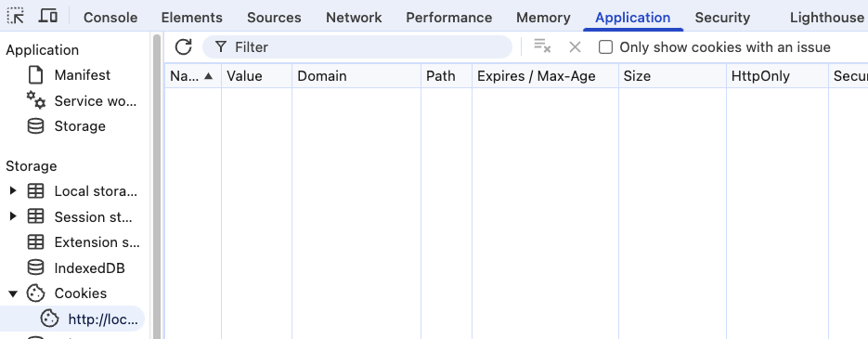This screenshot has width=868, height=339.
Task: Delete selected cookie X icon
Action: [x=575, y=47]
